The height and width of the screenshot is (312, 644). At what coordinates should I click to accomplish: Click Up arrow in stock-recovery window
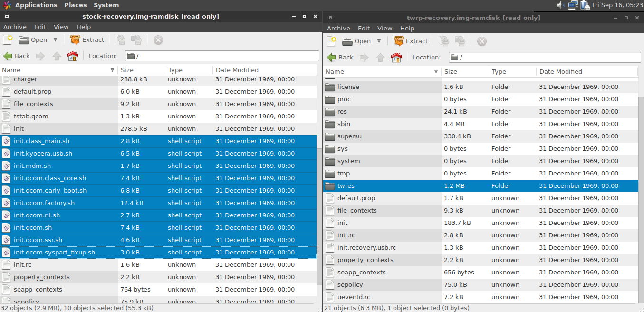57,56
